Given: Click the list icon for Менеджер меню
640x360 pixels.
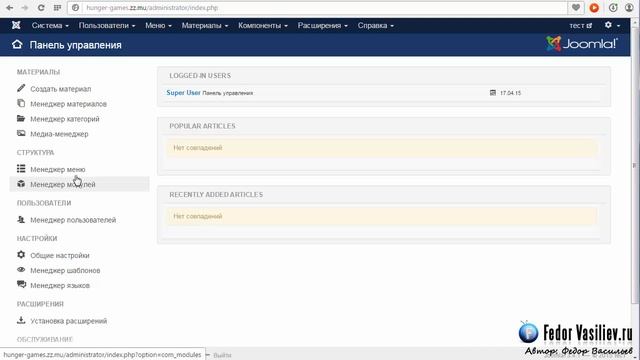Looking at the screenshot, I should click(21, 169).
